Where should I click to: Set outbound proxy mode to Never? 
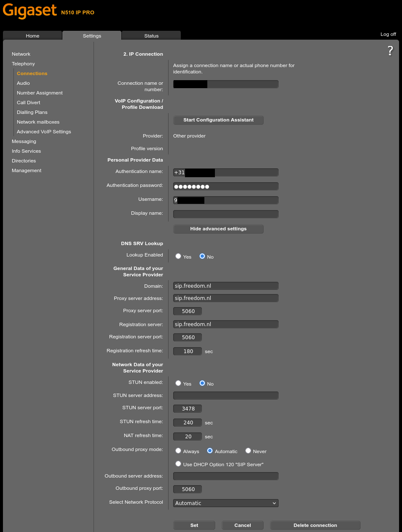click(x=248, y=451)
